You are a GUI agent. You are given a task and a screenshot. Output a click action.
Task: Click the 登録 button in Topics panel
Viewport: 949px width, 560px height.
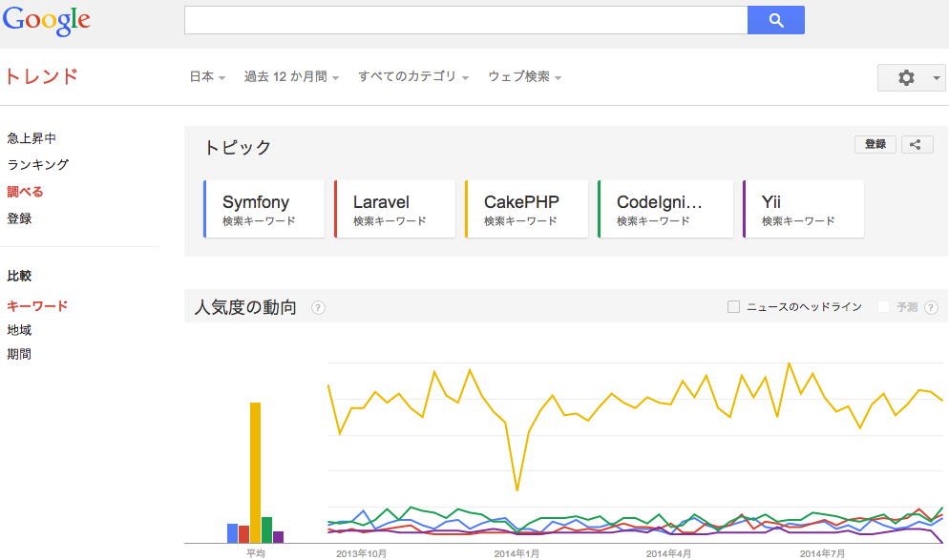coord(875,144)
